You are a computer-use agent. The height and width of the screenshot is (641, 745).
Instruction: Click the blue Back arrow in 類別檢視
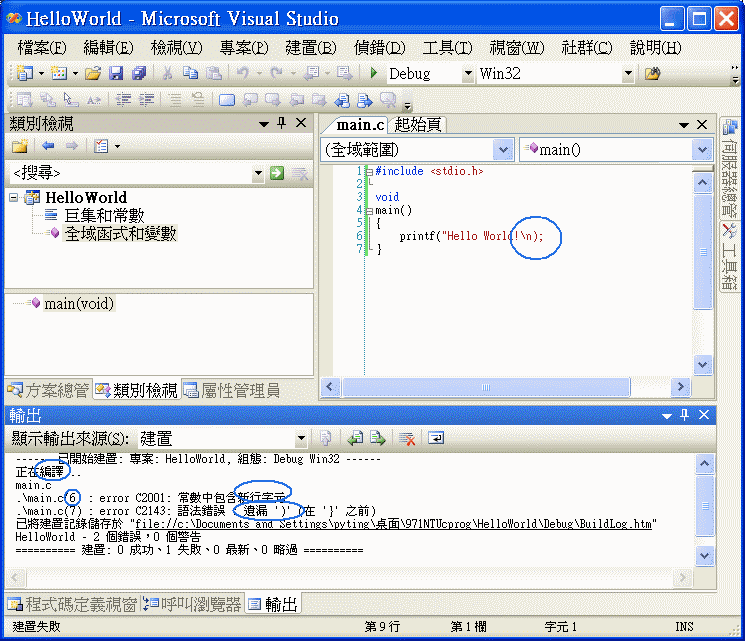click(x=48, y=146)
